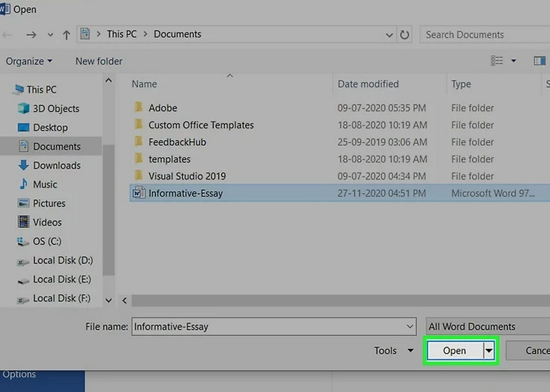The height and width of the screenshot is (392, 550).
Task: Click the Refresh icon beside address bar
Action: pos(405,34)
